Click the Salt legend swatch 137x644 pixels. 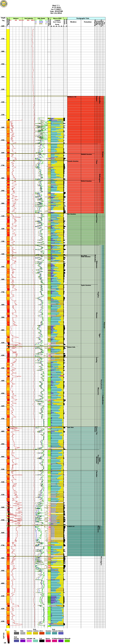35,641
